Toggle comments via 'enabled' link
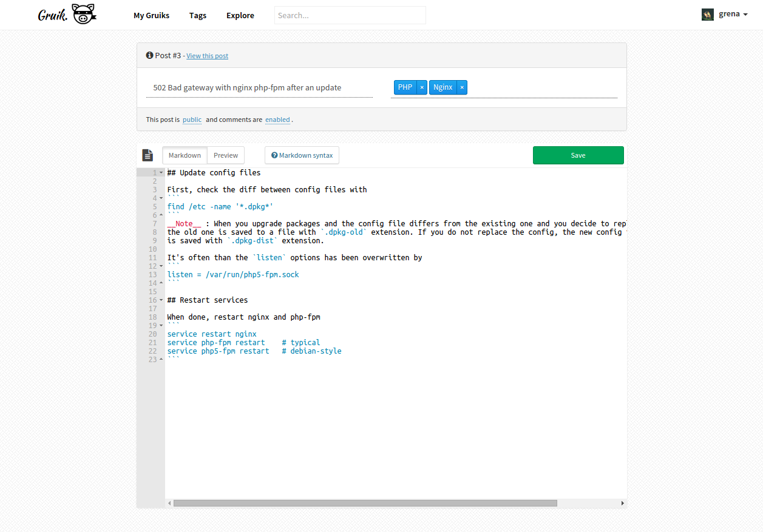Viewport: 763px width, 532px height. point(277,120)
